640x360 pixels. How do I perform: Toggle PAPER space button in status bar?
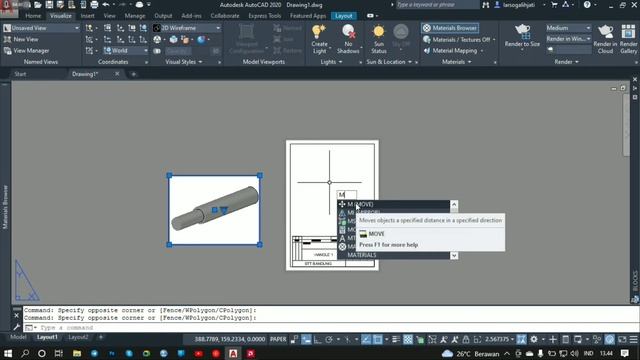pyautogui.click(x=278, y=339)
